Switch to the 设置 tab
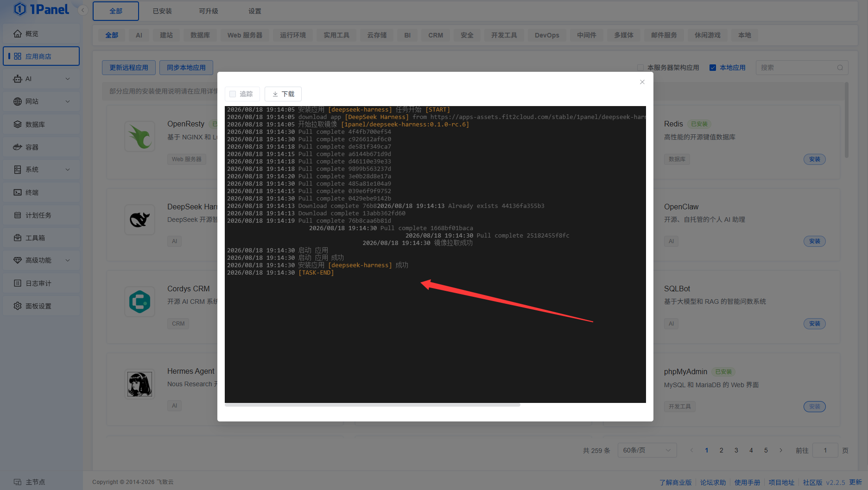This screenshot has height=490, width=868. click(255, 11)
